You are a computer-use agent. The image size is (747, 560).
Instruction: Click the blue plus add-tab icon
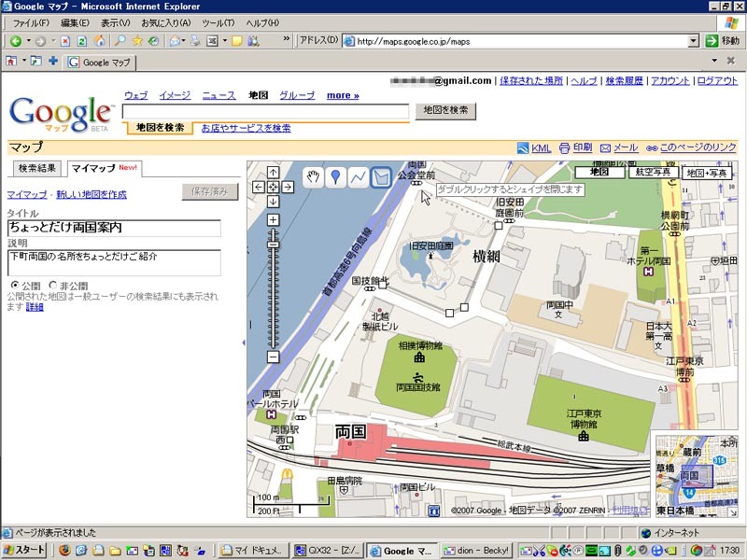(53, 61)
